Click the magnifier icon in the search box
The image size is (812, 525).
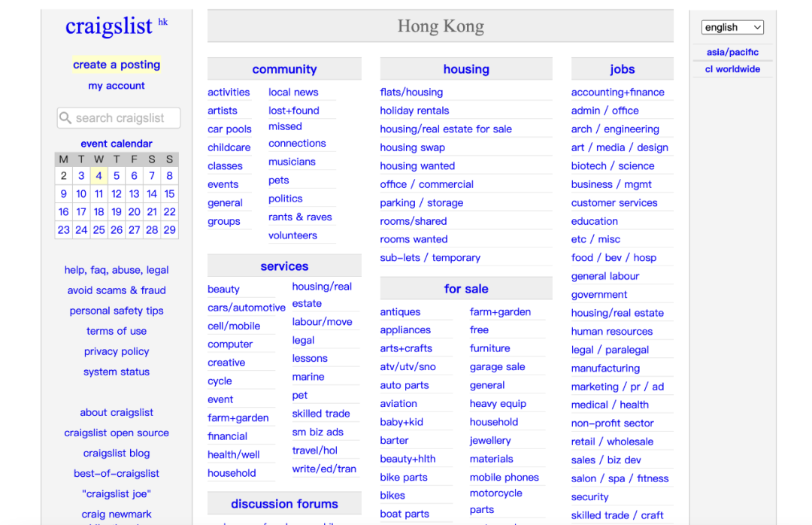(x=65, y=118)
